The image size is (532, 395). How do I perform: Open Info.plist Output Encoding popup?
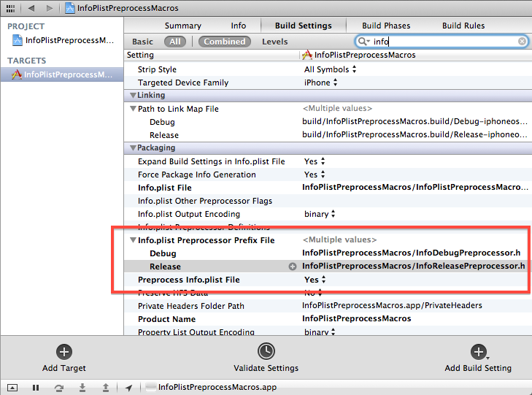coord(320,214)
